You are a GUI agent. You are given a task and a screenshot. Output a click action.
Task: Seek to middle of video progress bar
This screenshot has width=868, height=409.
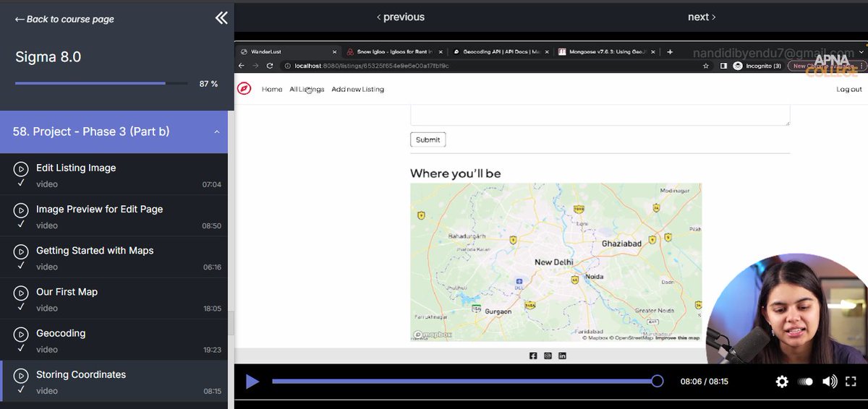(x=464, y=381)
